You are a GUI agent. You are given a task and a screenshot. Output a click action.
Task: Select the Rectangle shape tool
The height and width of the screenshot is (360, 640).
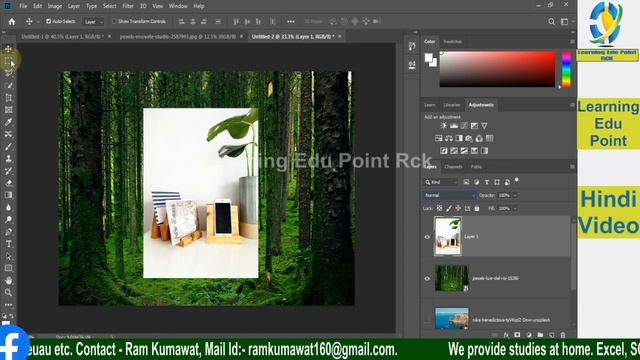(8, 269)
